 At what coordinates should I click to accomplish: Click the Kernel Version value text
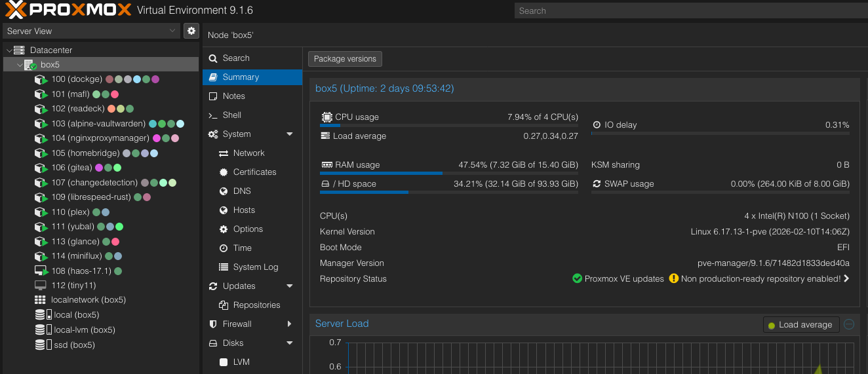pyautogui.click(x=770, y=232)
